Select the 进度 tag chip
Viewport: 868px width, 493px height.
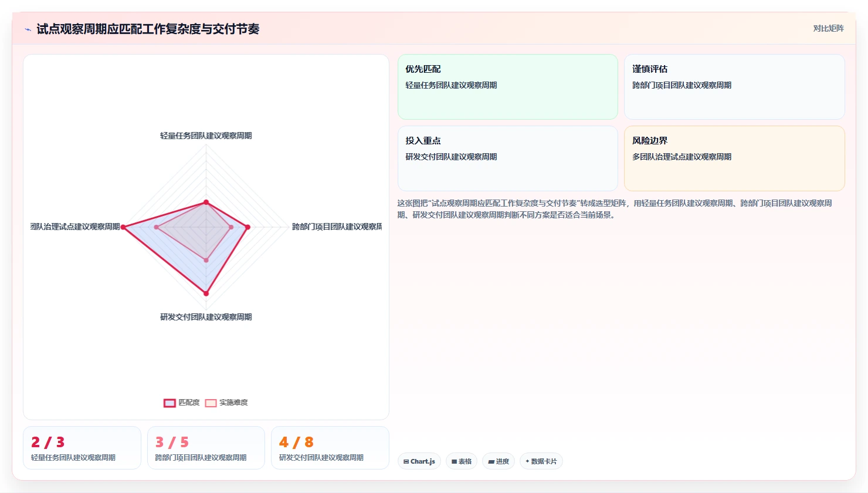[499, 461]
